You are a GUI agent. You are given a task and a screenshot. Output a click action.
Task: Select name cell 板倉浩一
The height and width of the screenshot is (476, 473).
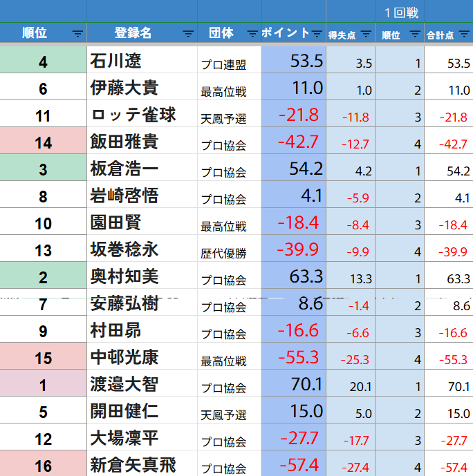tap(142, 168)
